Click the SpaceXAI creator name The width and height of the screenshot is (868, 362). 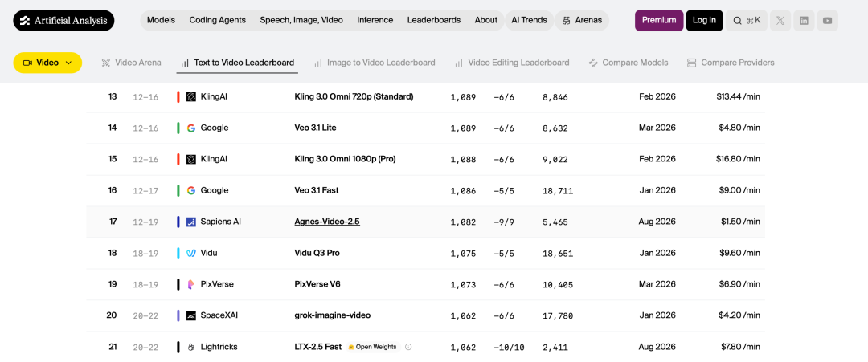coord(219,315)
